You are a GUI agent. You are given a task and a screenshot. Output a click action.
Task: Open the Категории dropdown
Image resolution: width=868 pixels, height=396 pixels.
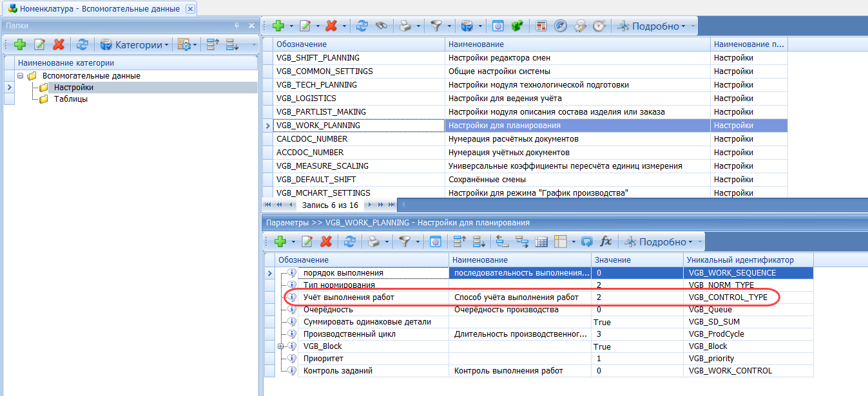135,44
